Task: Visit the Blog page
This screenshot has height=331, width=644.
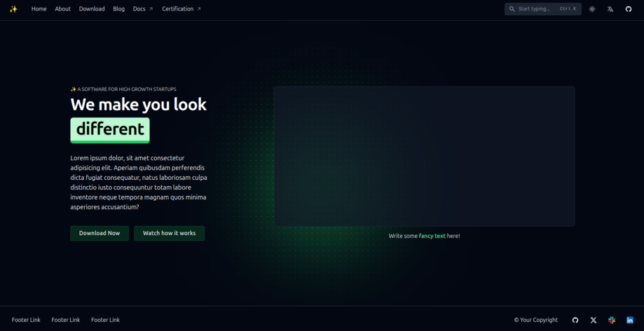Action: [x=118, y=9]
